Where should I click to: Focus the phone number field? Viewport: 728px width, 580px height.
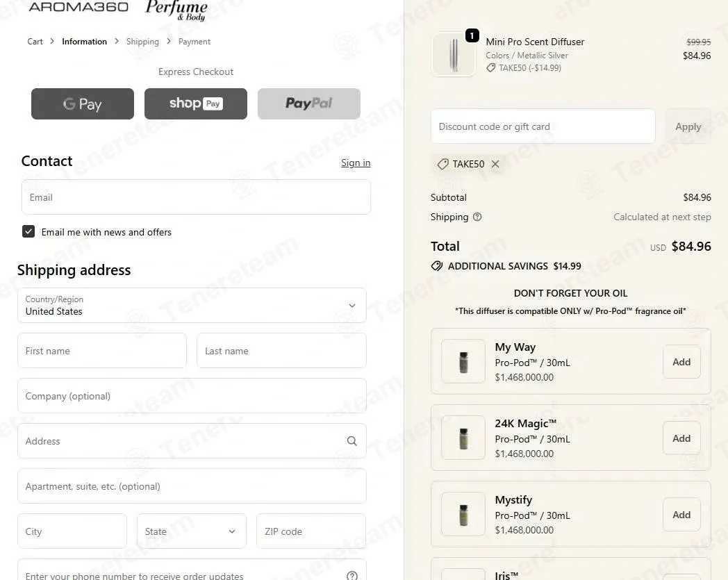pos(192,570)
